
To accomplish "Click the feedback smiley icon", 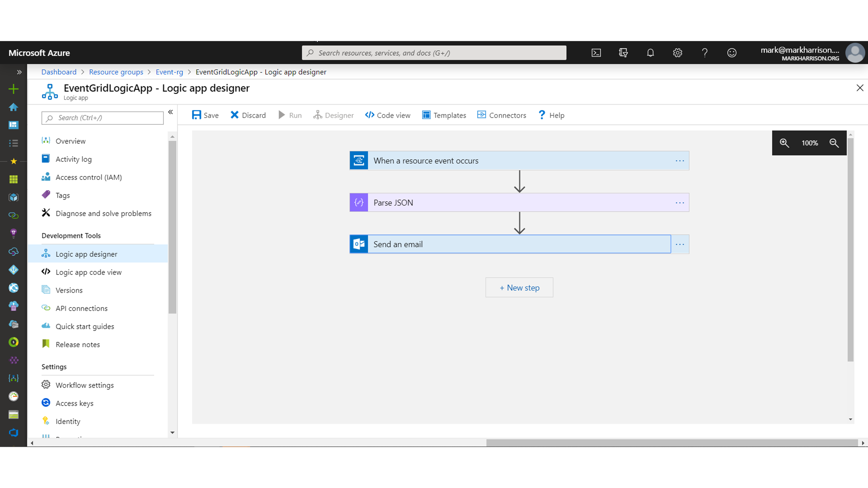I will [x=732, y=53].
